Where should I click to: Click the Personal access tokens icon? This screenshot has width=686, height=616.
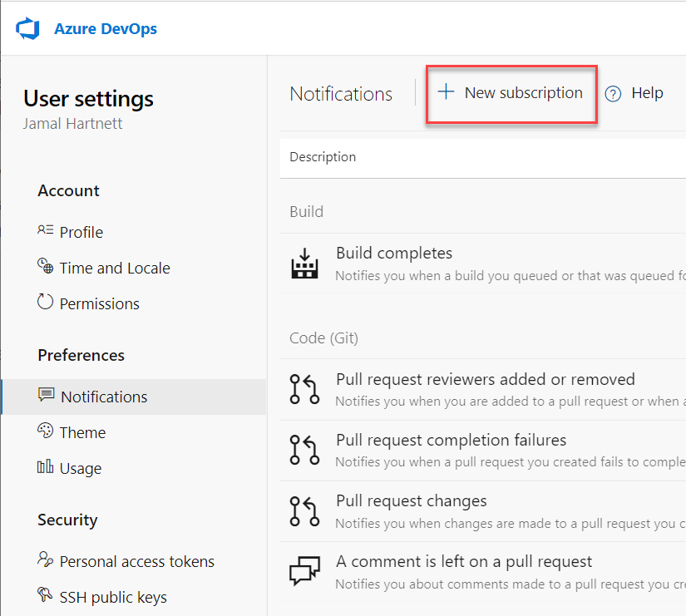point(45,559)
